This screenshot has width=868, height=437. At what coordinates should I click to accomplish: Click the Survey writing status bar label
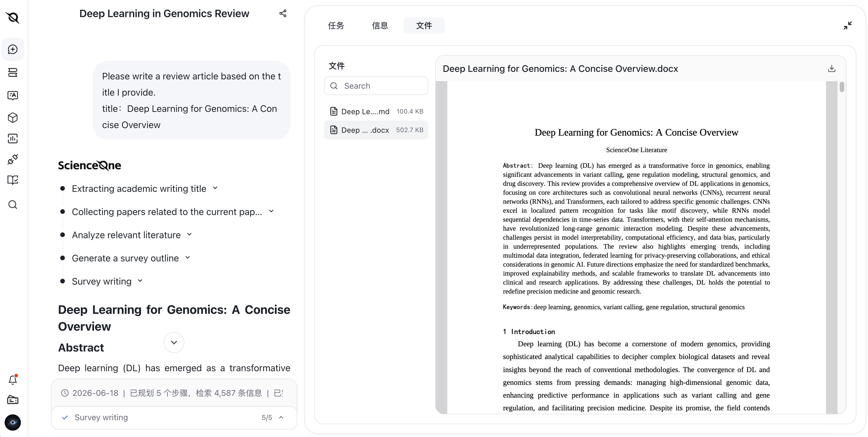click(101, 418)
